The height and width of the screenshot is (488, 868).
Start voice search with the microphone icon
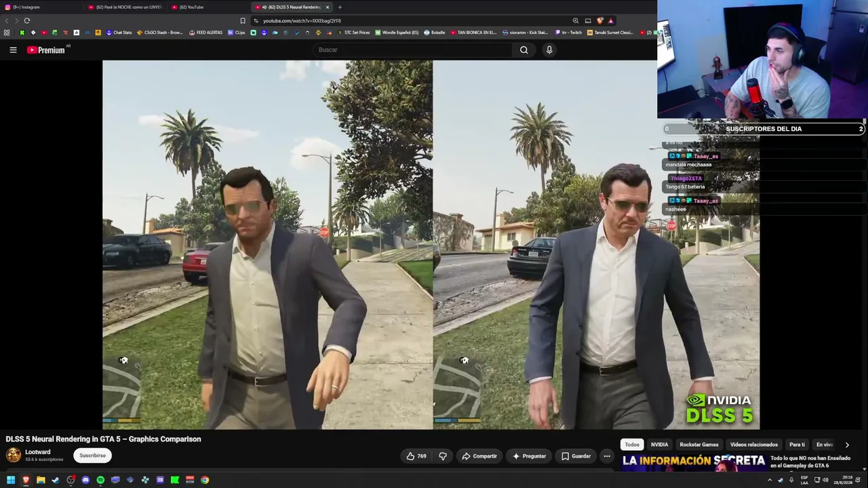coord(549,49)
